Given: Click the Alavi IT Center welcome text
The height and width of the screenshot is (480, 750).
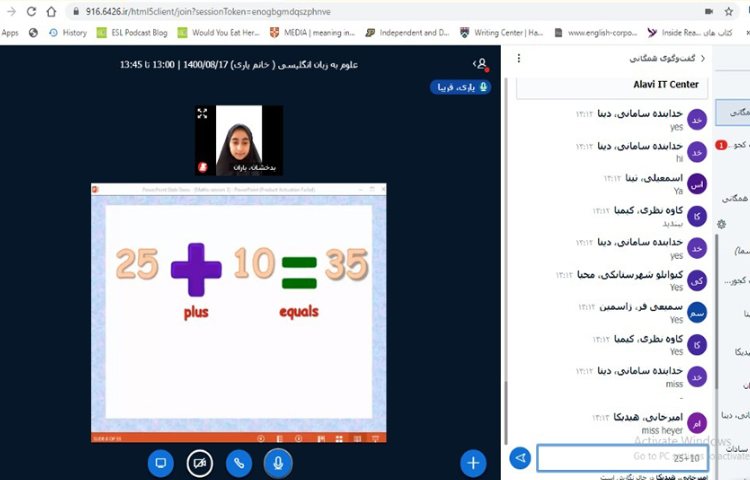Looking at the screenshot, I should coord(666,85).
